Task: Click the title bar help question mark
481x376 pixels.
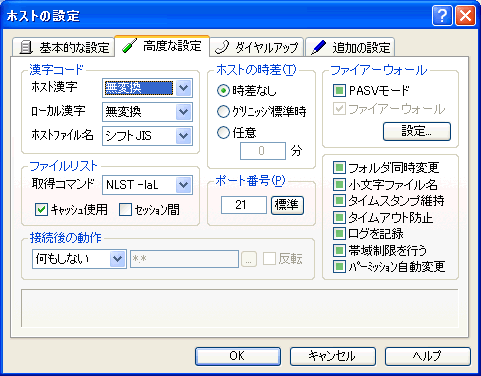Action: pyautogui.click(x=442, y=15)
